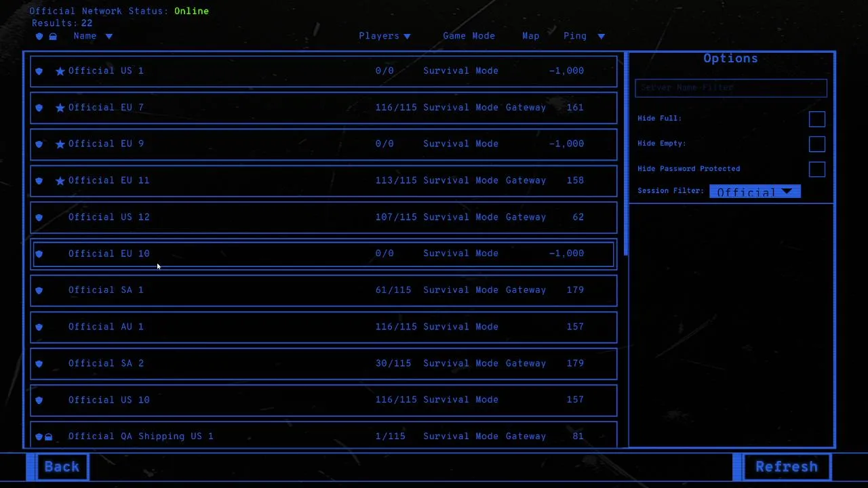Select the Official US 10 server row
The height and width of the screenshot is (488, 868).
323,401
